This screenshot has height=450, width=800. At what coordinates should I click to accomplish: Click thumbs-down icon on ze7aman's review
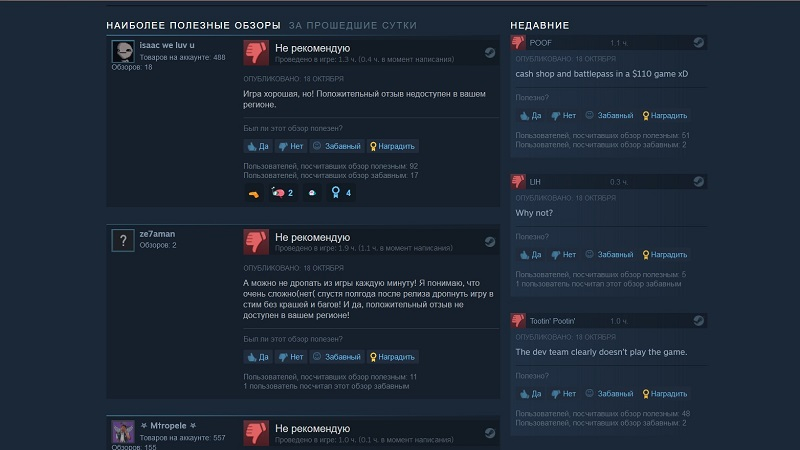click(256, 242)
